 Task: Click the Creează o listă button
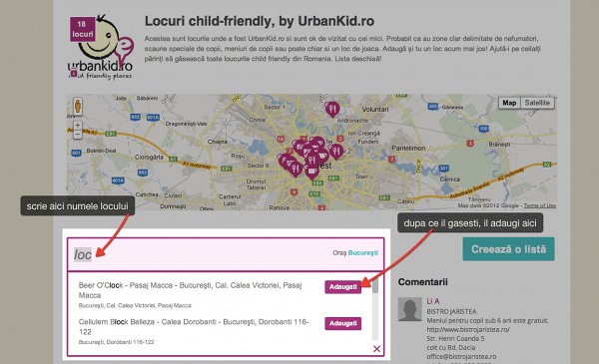pos(508,249)
